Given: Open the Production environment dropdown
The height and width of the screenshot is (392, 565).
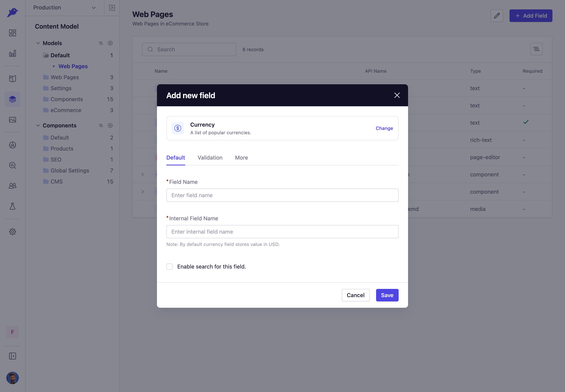Looking at the screenshot, I should [x=65, y=8].
